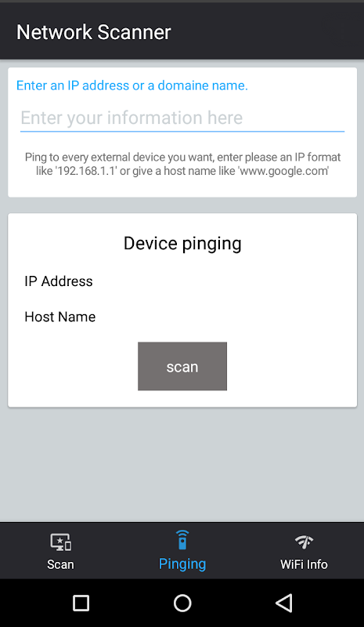The height and width of the screenshot is (627, 364).
Task: Select the Pinging tab label
Action: coord(182,564)
